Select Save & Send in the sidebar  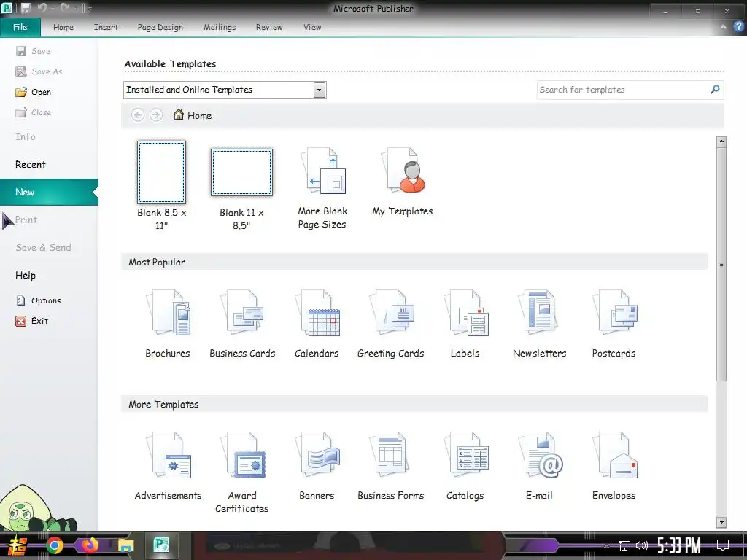[43, 248]
